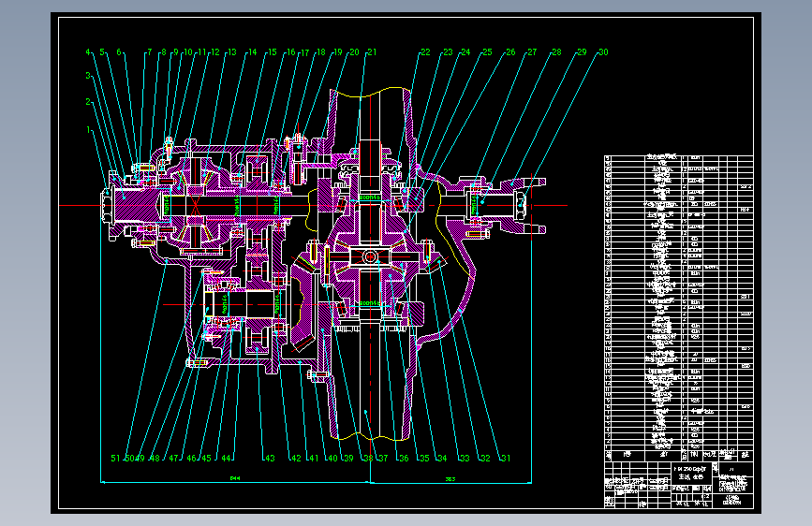Select part callout number 10
The width and height of the screenshot is (812, 526).
pos(188,52)
